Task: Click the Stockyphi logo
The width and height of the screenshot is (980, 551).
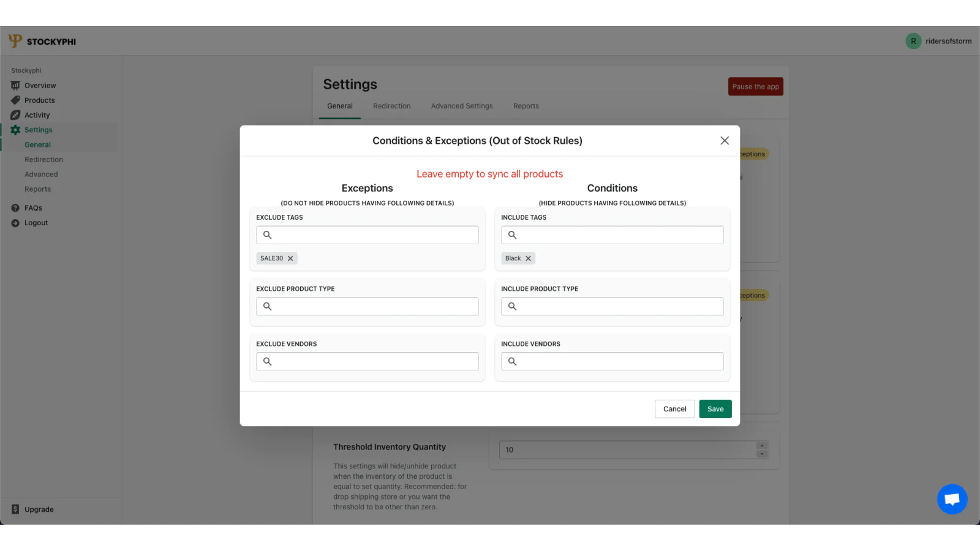Action: click(x=42, y=41)
